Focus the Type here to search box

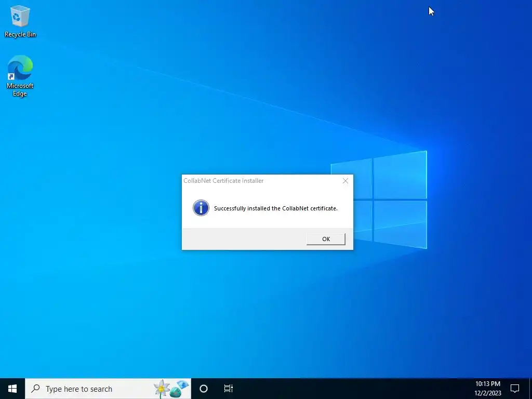[x=108, y=389]
